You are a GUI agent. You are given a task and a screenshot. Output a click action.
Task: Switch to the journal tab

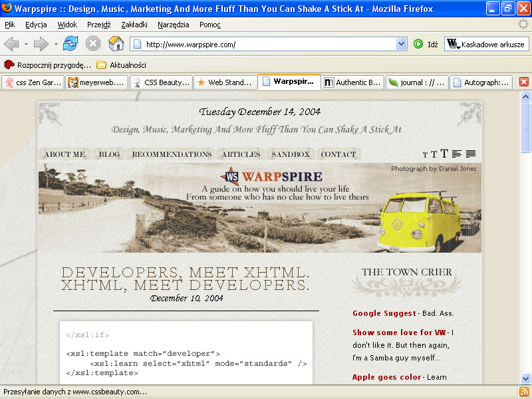pyautogui.click(x=417, y=82)
